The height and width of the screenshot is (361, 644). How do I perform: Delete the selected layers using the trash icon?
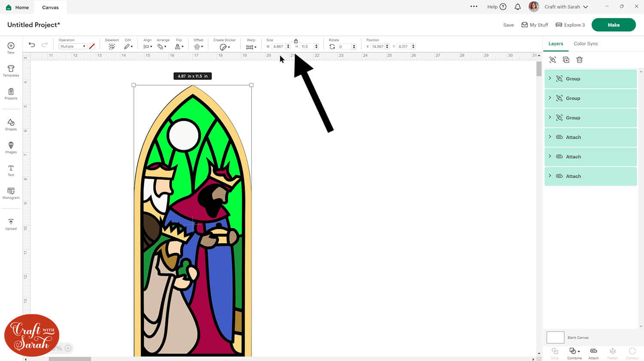click(579, 60)
